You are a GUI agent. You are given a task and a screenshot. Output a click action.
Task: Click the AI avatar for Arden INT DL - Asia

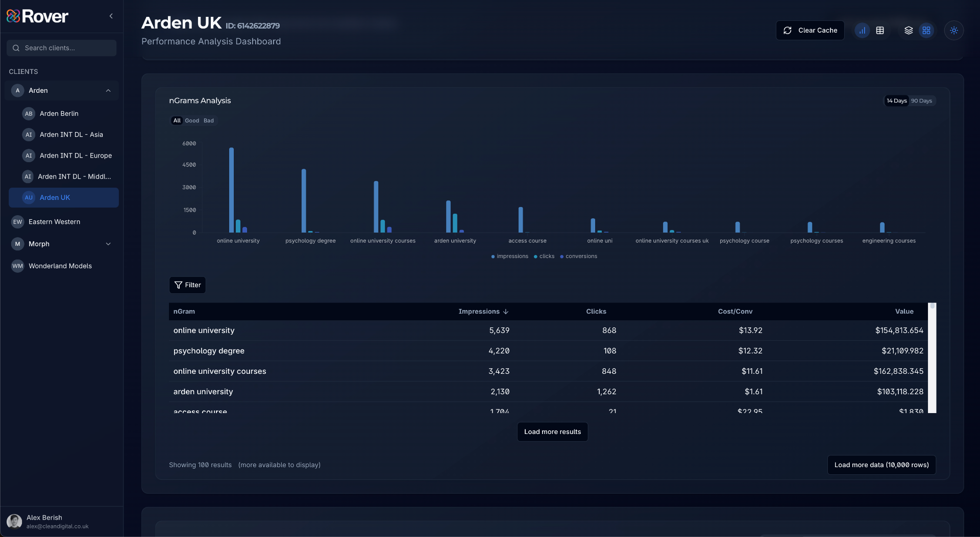click(x=29, y=135)
